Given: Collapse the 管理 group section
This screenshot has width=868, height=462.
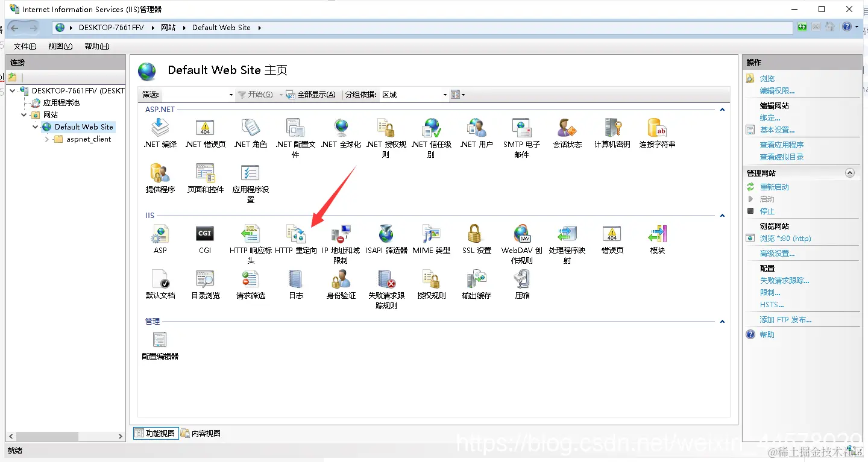Looking at the screenshot, I should (x=722, y=322).
